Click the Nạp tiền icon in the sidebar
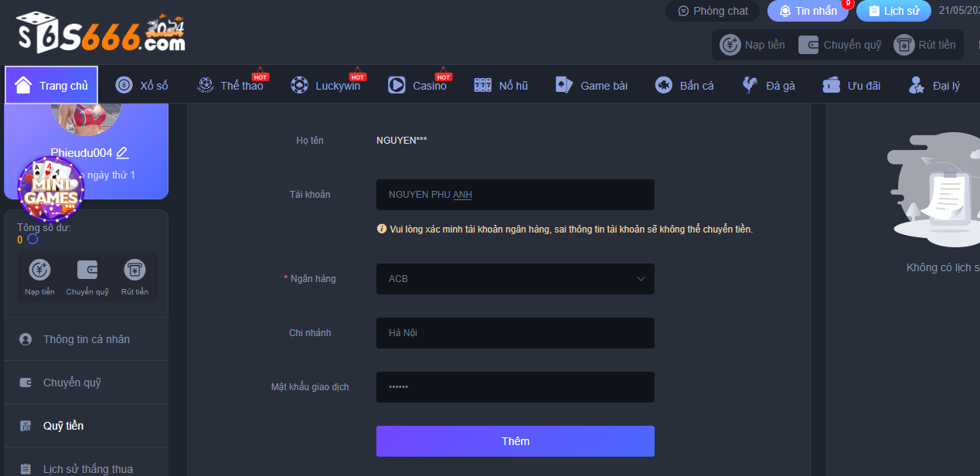Screen dimensions: 980x476 point(39,270)
